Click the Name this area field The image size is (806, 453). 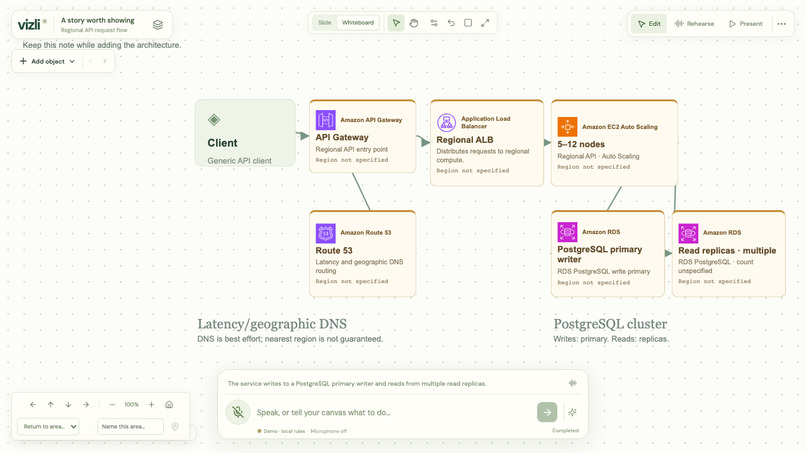point(131,426)
